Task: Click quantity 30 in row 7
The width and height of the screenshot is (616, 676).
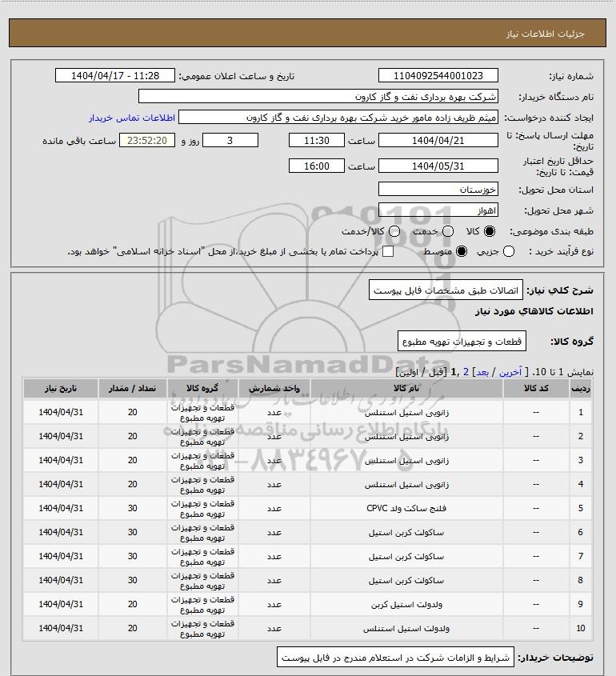Action: pos(132,556)
